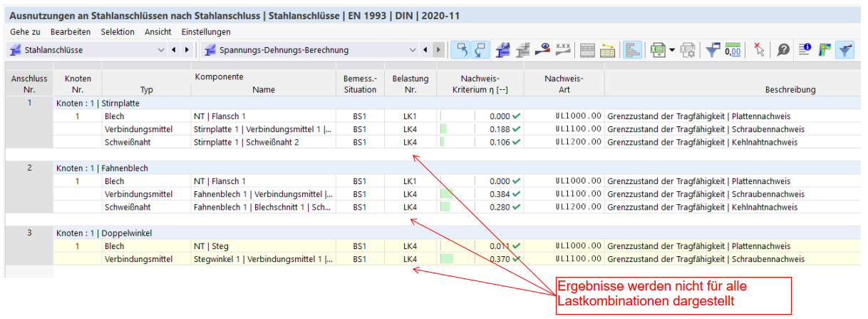Image resolution: width=868 pixels, height=319 pixels.
Task: Open the Bearbeiten menu
Action: click(75, 32)
